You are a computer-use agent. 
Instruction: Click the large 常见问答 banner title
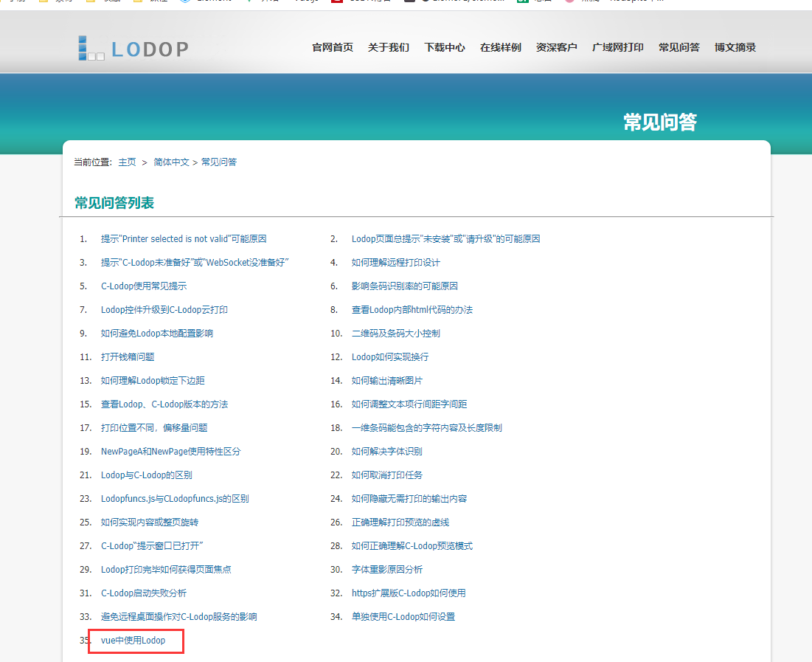tap(660, 123)
